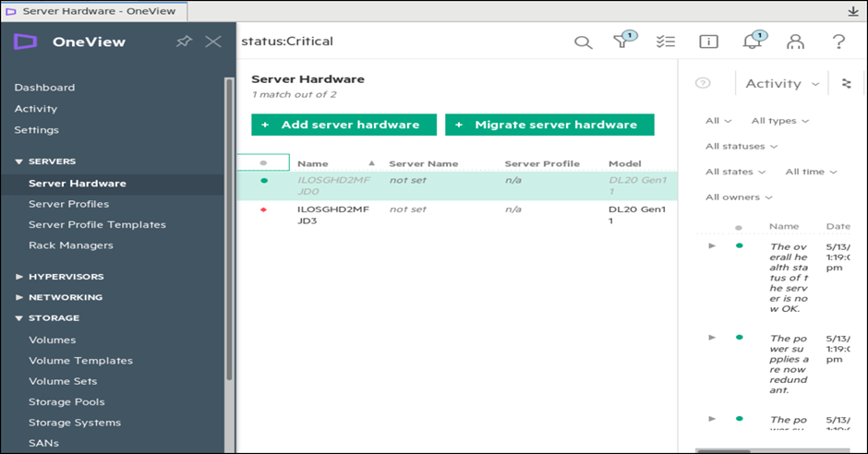Click Name column sort arrow
This screenshot has width=868, height=454.
point(371,163)
